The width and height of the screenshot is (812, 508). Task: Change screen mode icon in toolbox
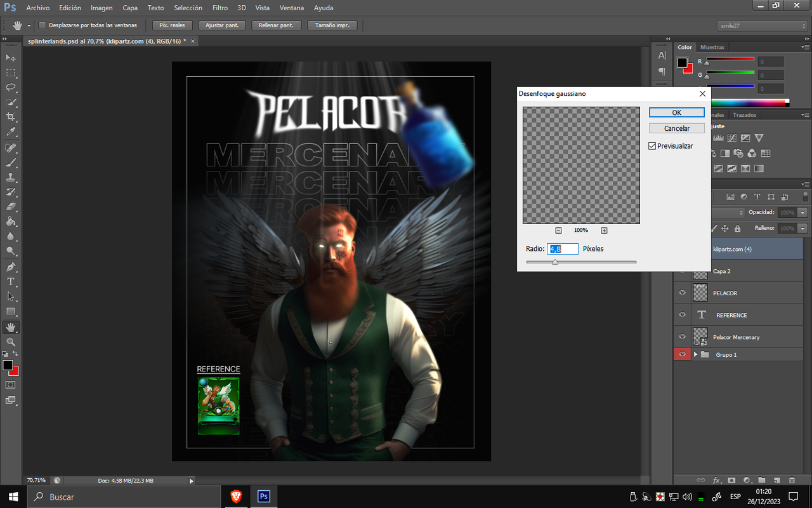tap(11, 400)
